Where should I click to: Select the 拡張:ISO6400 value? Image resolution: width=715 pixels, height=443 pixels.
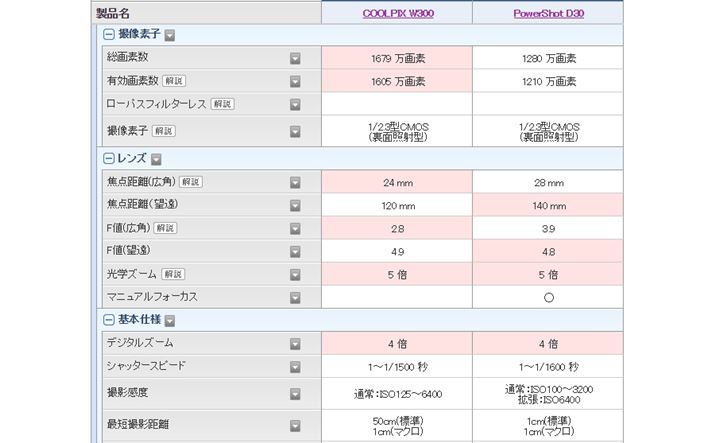coord(549,400)
